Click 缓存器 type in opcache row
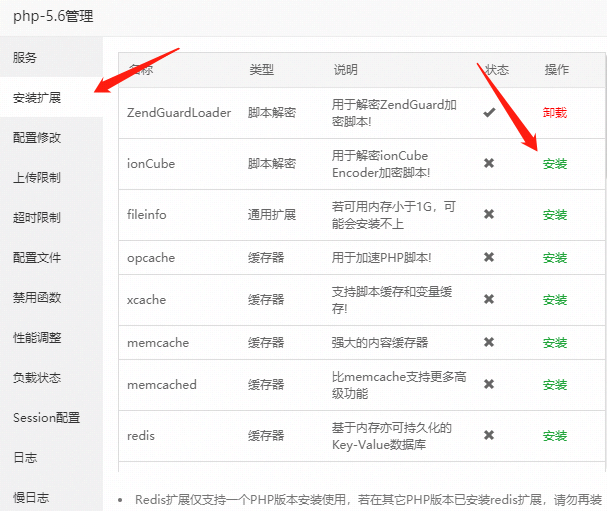The height and width of the screenshot is (511, 607). [x=266, y=257]
